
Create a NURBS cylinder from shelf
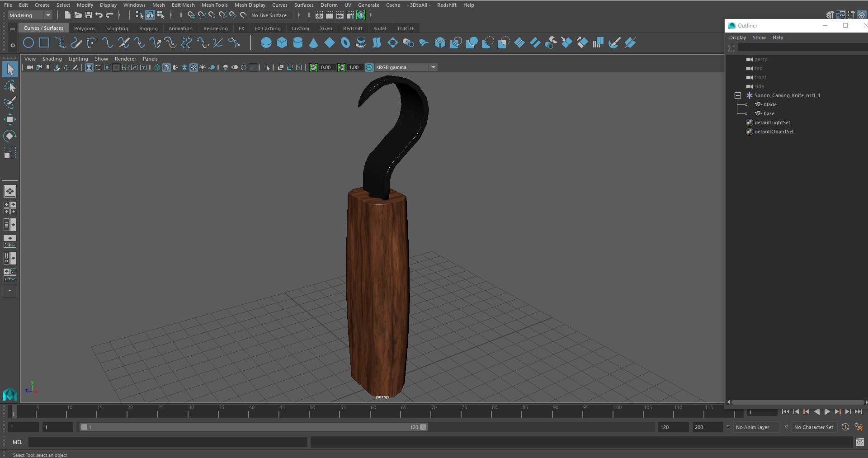(x=298, y=43)
